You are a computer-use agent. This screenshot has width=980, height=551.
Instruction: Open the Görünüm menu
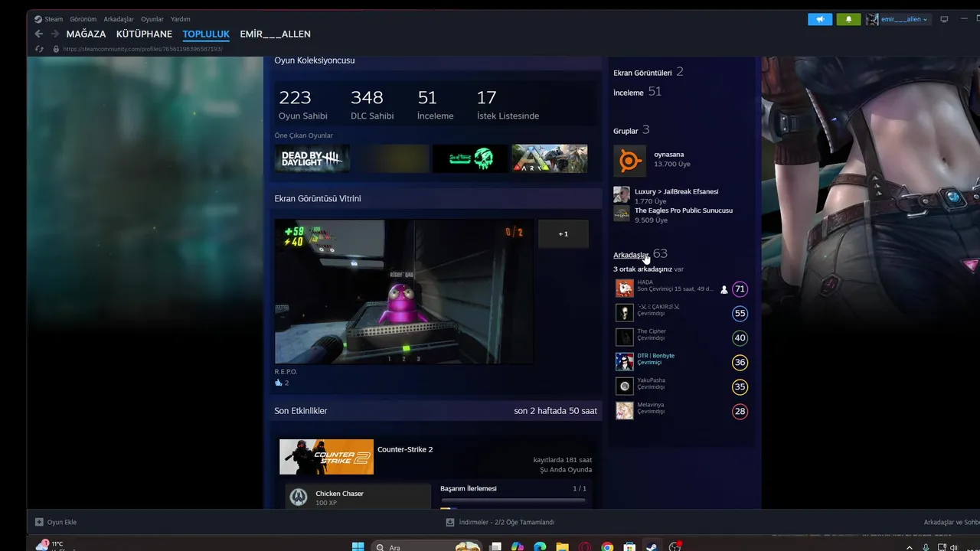coord(83,19)
